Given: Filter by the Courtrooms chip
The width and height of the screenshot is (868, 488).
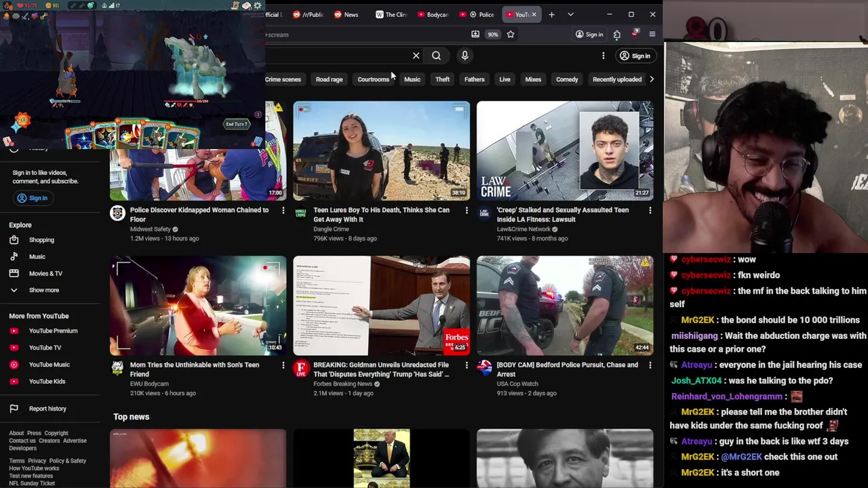Looking at the screenshot, I should click(373, 79).
